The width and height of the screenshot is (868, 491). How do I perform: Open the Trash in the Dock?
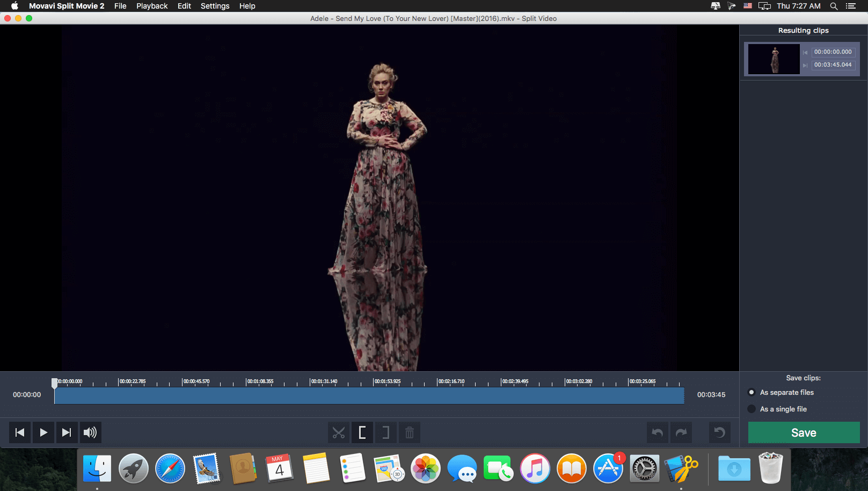pos(771,468)
